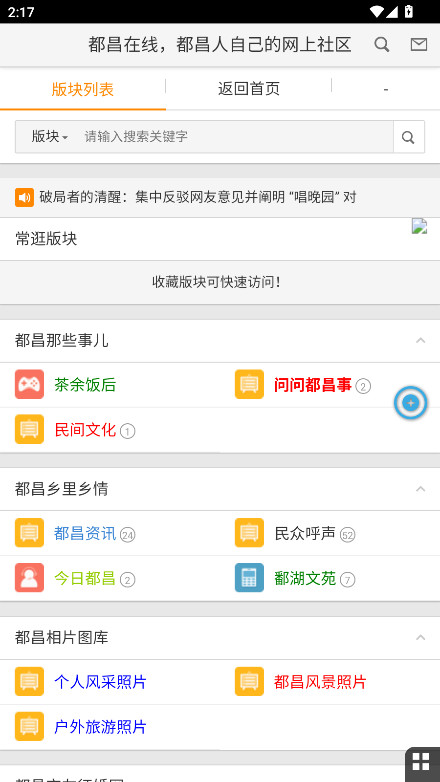Screen dimensions: 440x782
Task: Open the 版块 search type dropdown
Action: [49, 137]
